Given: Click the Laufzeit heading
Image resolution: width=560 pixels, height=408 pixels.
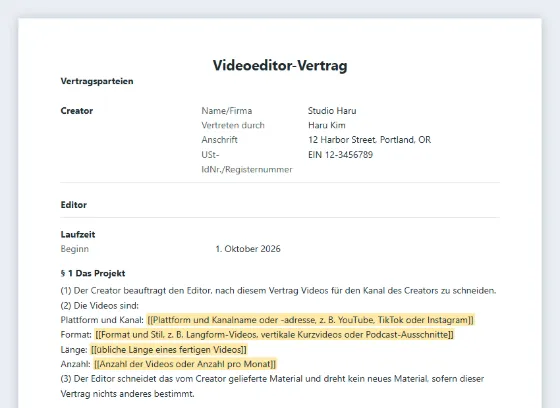Looking at the screenshot, I should (x=78, y=234).
